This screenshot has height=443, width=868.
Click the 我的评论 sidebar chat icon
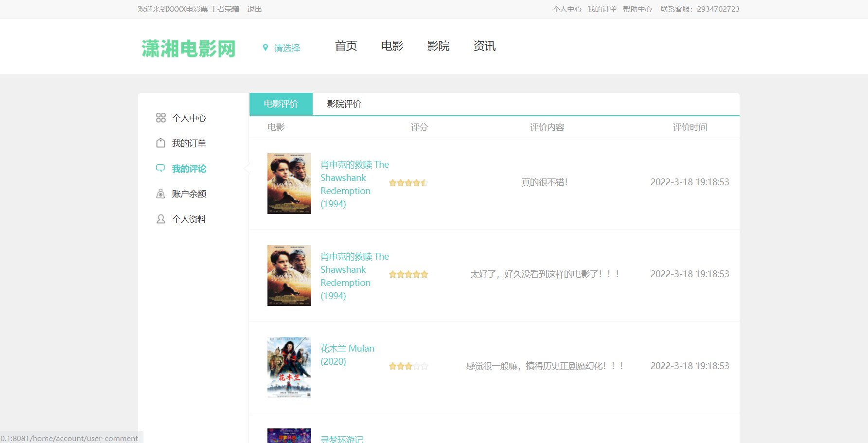click(160, 168)
